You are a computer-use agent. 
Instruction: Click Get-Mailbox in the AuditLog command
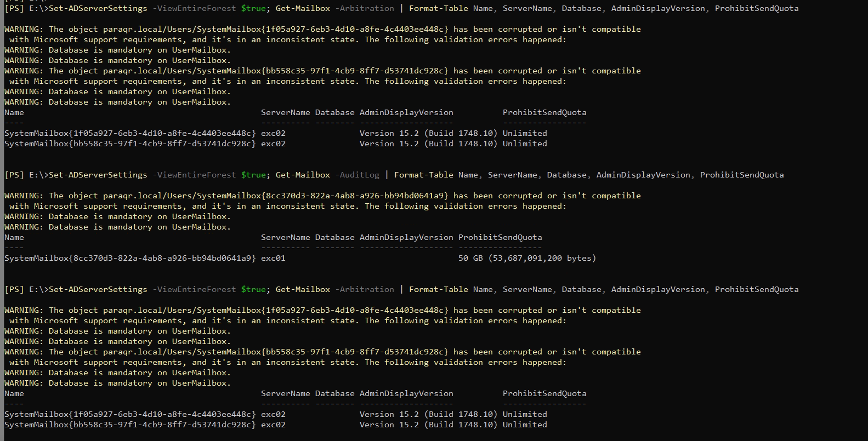pyautogui.click(x=303, y=175)
